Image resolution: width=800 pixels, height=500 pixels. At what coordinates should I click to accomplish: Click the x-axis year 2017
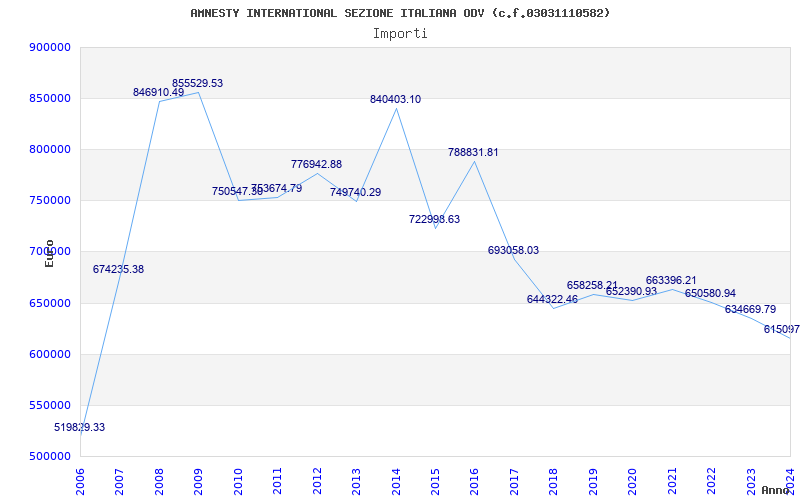pos(514,481)
